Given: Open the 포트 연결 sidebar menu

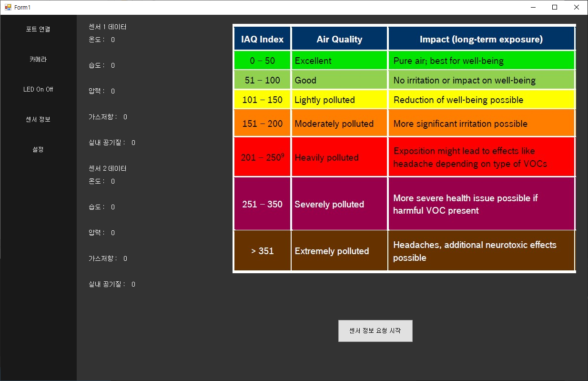Looking at the screenshot, I should click(38, 30).
